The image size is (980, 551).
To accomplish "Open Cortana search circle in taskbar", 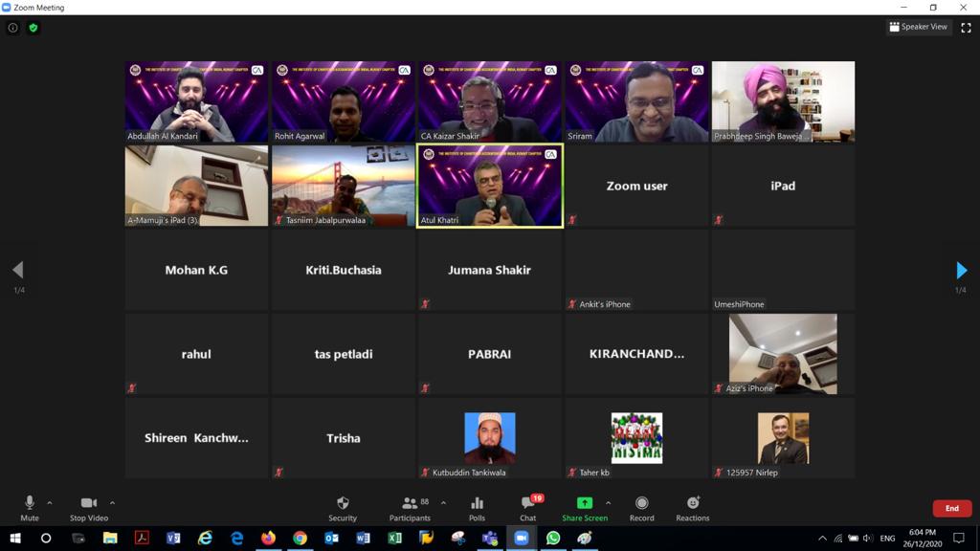I will click(46, 538).
